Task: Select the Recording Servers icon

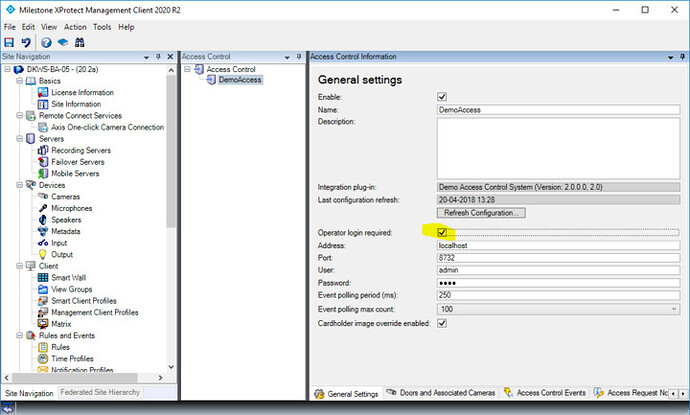Action: [43, 151]
